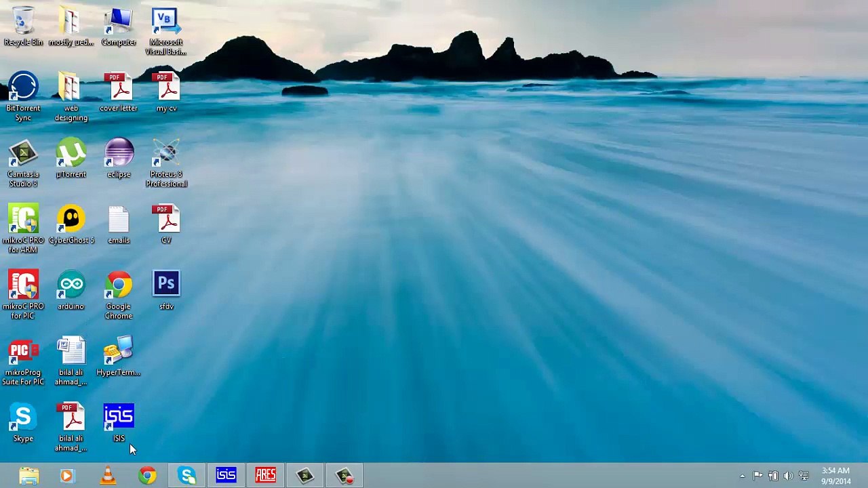Open VLC media player on taskbar

pyautogui.click(x=108, y=476)
